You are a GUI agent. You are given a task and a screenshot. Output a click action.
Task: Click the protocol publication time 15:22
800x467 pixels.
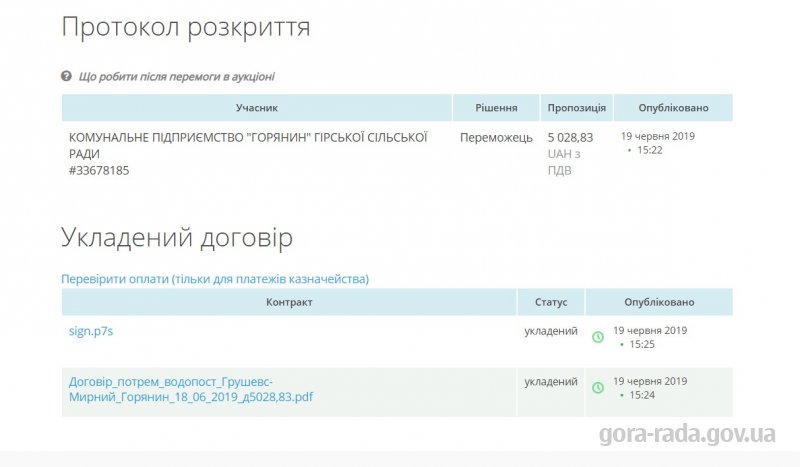(x=649, y=150)
